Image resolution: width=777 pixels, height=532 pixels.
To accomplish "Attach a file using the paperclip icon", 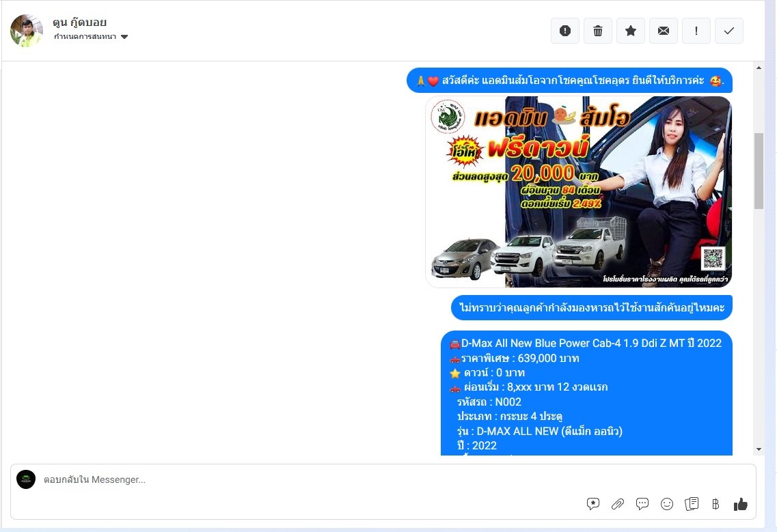I will click(x=618, y=504).
